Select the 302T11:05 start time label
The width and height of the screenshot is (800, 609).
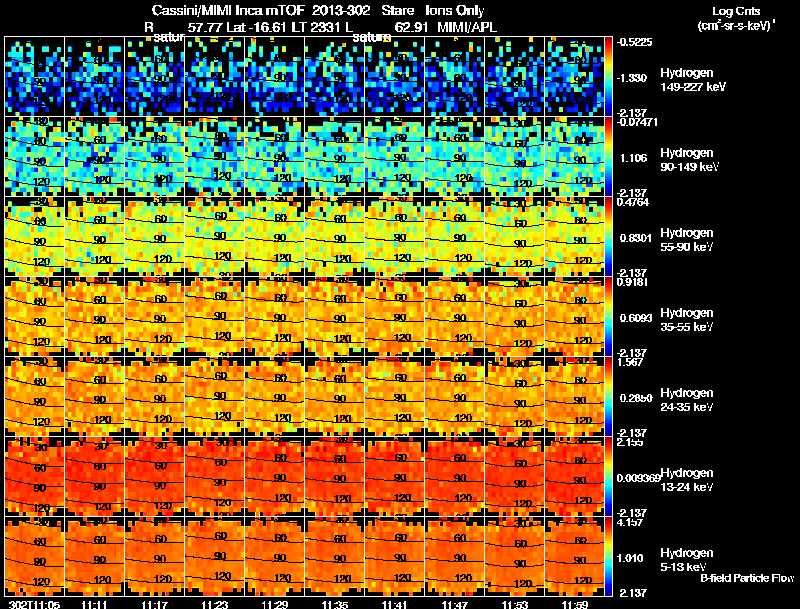tap(34, 604)
